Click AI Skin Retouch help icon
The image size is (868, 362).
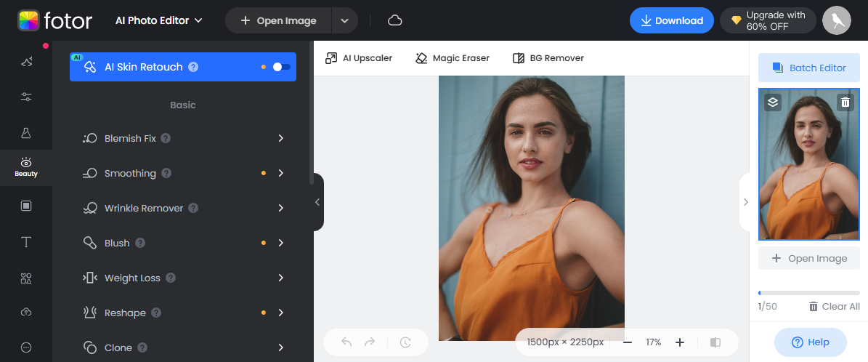coord(193,67)
